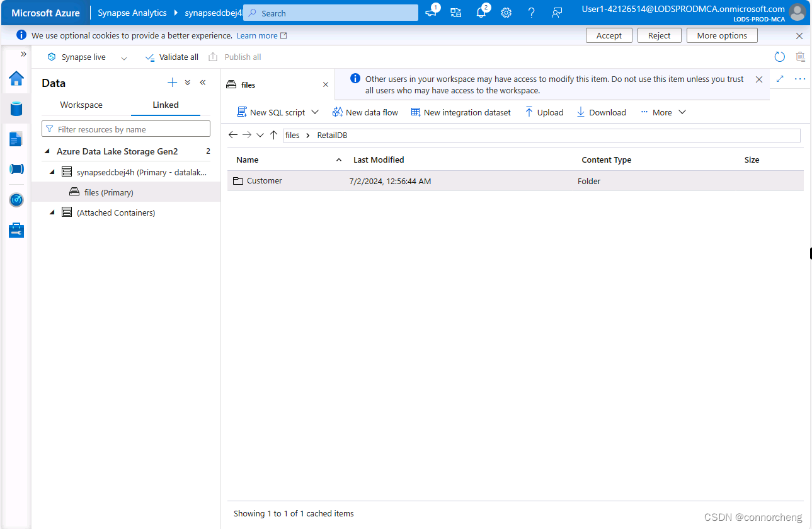This screenshot has height=529, width=812.
Task: Open the New SQL script dropdown arrow
Action: pyautogui.click(x=316, y=112)
